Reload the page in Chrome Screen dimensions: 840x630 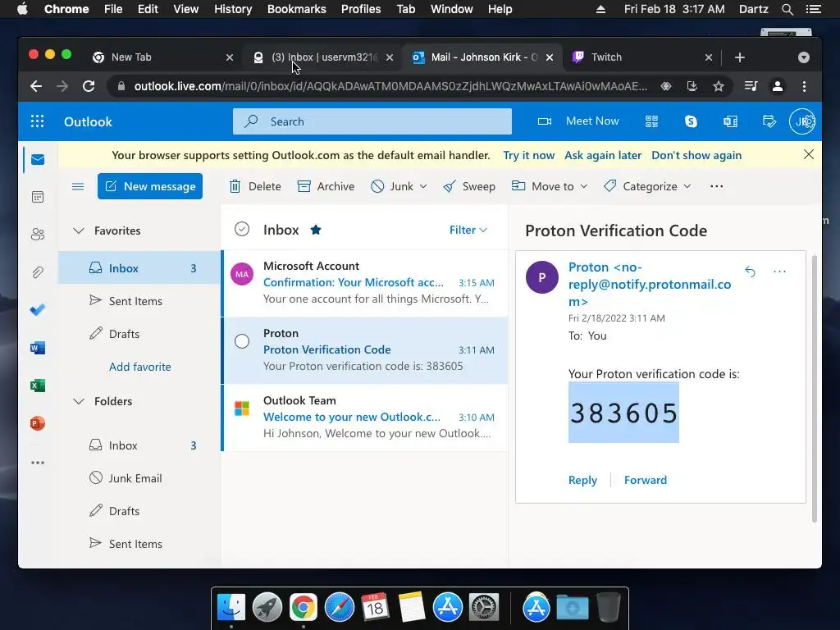point(89,86)
